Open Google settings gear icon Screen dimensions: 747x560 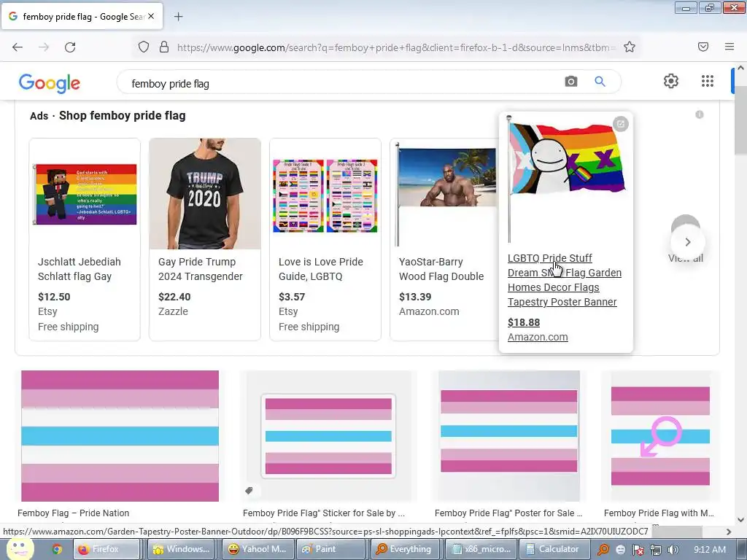tap(671, 81)
